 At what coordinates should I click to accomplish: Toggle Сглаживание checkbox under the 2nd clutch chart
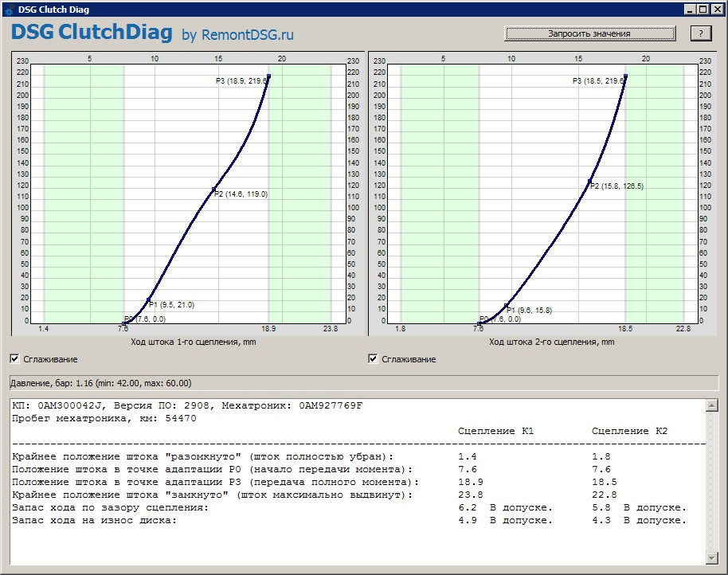(373, 358)
